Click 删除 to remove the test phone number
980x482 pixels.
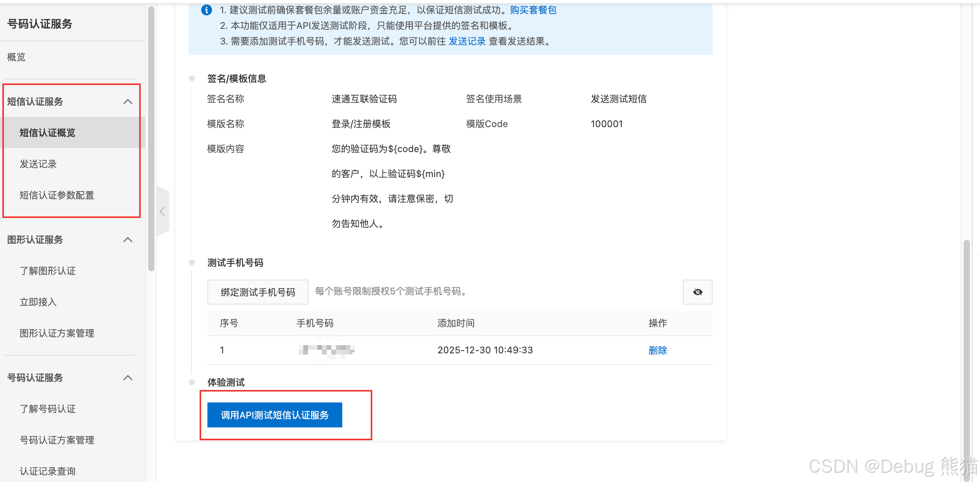tap(658, 350)
